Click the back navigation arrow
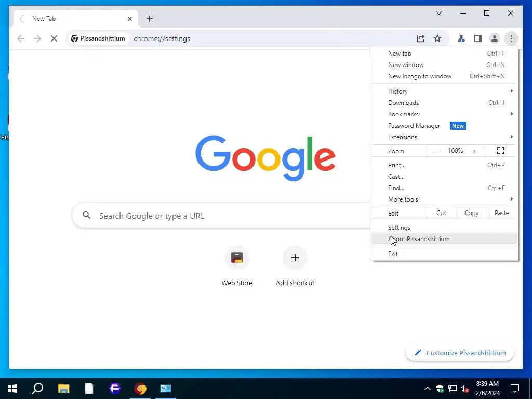This screenshot has width=532, height=399. tap(21, 38)
